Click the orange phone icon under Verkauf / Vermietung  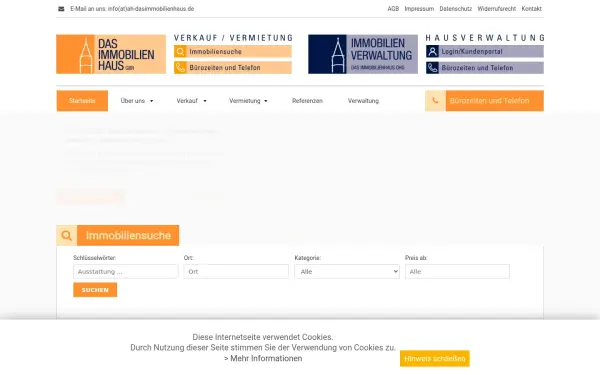click(180, 67)
